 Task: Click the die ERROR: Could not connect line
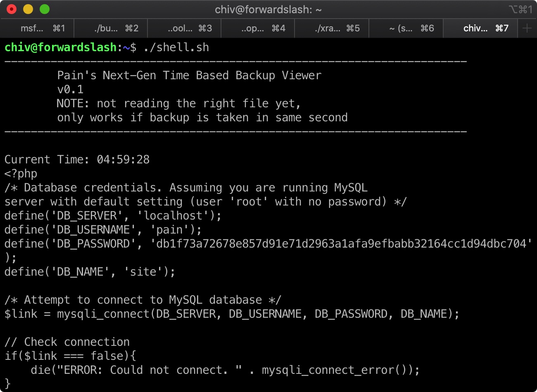pos(226,370)
